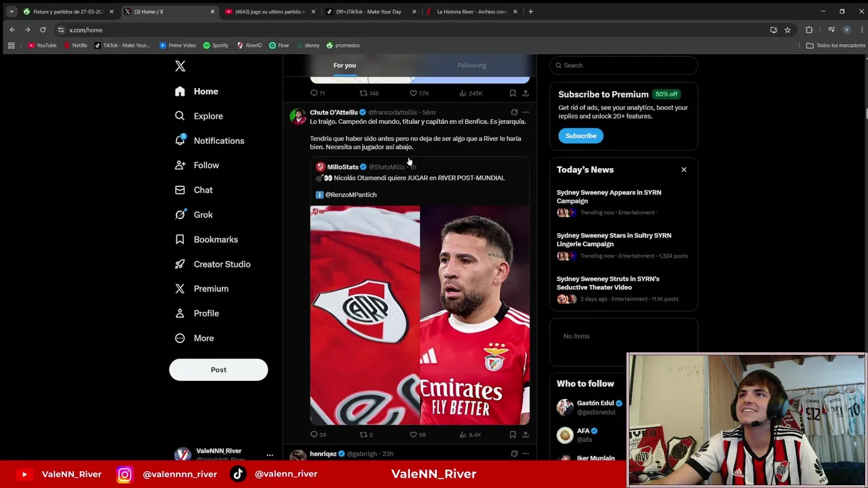This screenshot has width=868, height=488.
Task: Click the Grok icon on Chute D'Attellis post
Action: [x=514, y=113]
